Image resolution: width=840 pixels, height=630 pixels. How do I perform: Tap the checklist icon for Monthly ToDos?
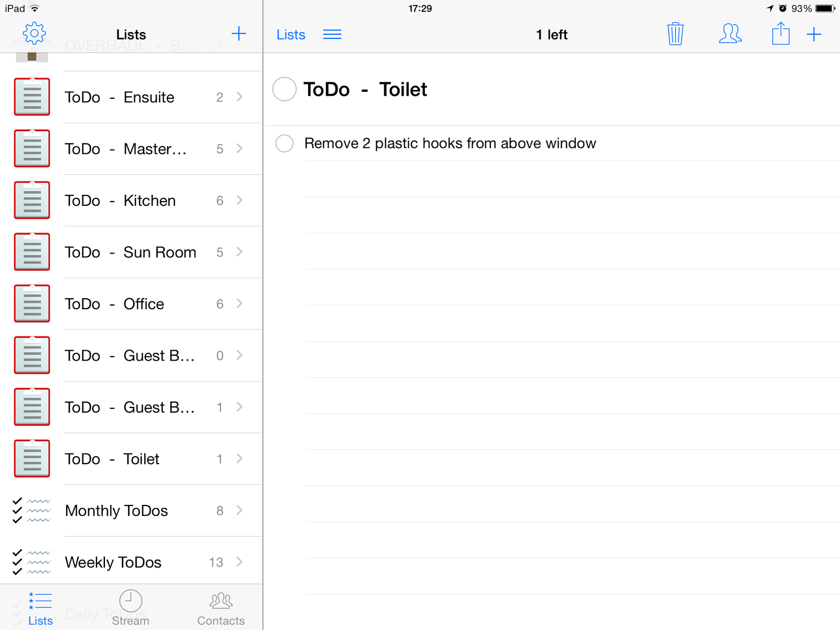pyautogui.click(x=31, y=510)
